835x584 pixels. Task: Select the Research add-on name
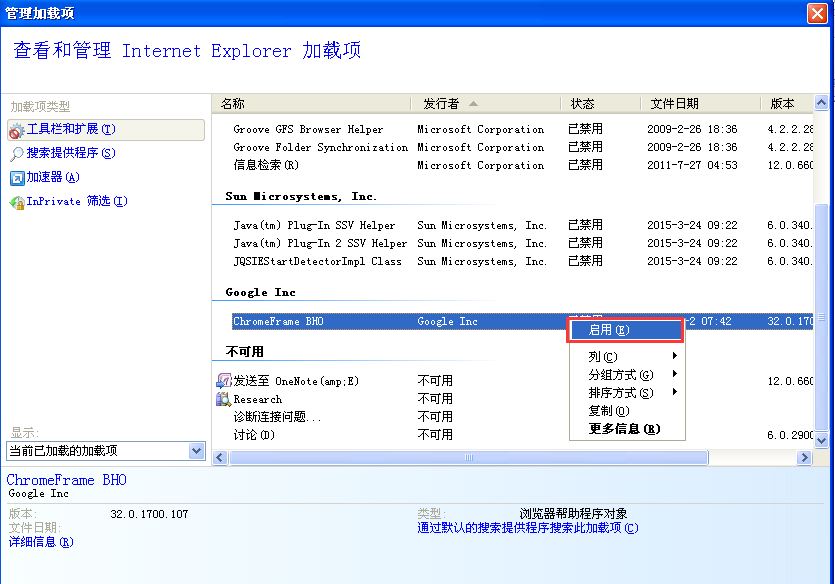coord(258,399)
